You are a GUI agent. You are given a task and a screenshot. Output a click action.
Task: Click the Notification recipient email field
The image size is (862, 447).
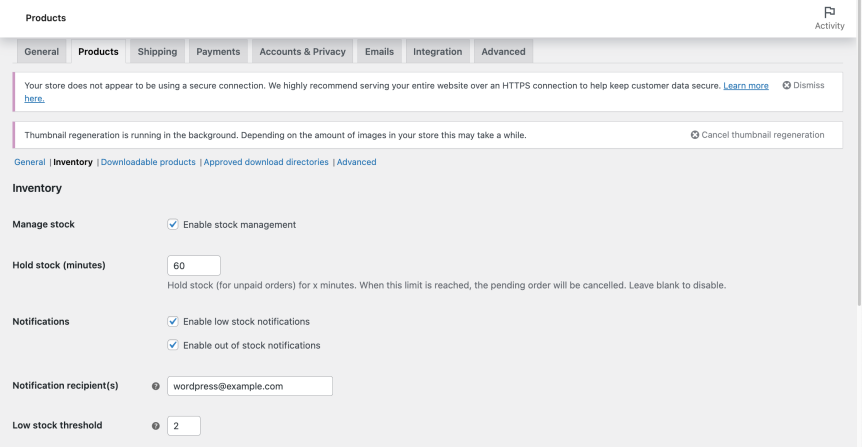point(250,386)
